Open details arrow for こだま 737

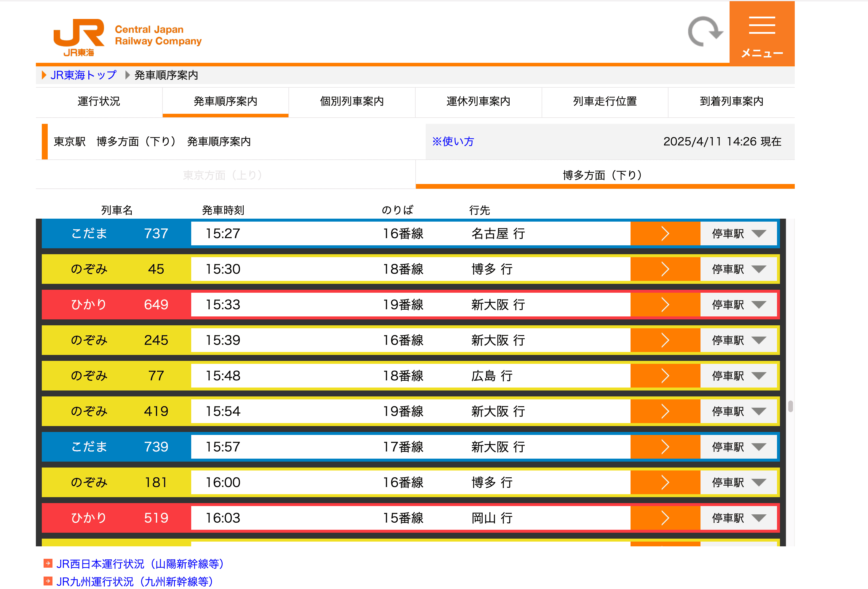tap(665, 234)
